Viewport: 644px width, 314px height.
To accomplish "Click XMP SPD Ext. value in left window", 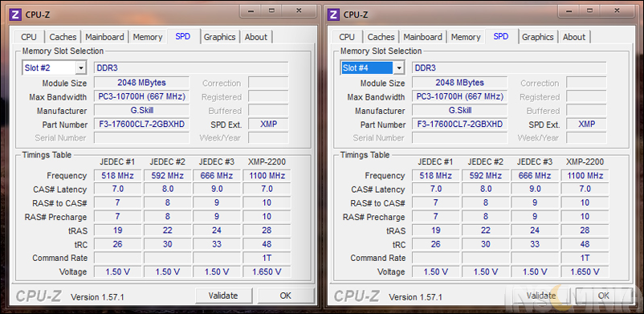I will coord(269,124).
